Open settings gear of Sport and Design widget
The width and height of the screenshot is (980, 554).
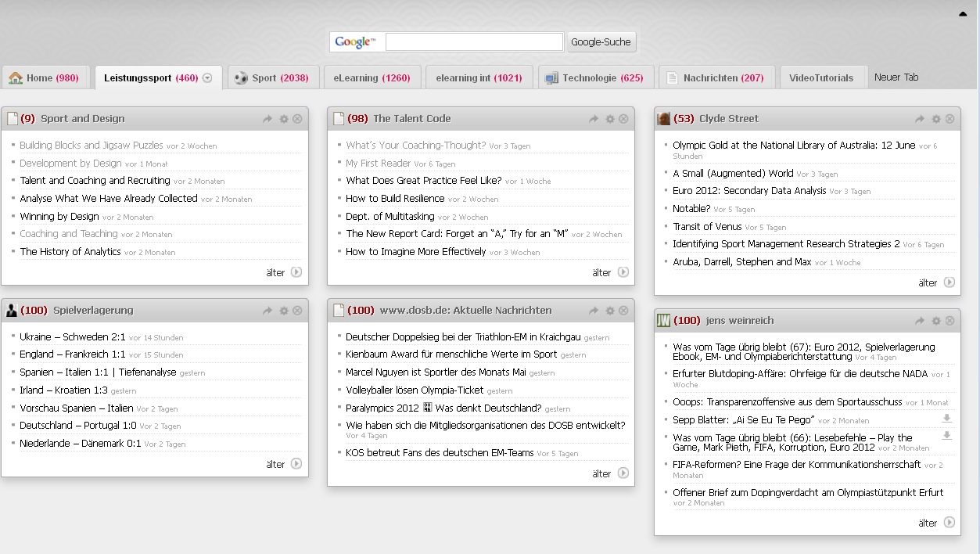284,119
